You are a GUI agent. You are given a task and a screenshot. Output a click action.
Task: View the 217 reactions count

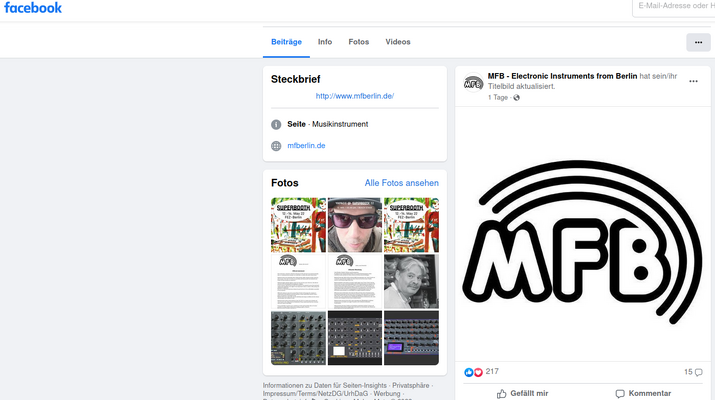click(x=492, y=372)
